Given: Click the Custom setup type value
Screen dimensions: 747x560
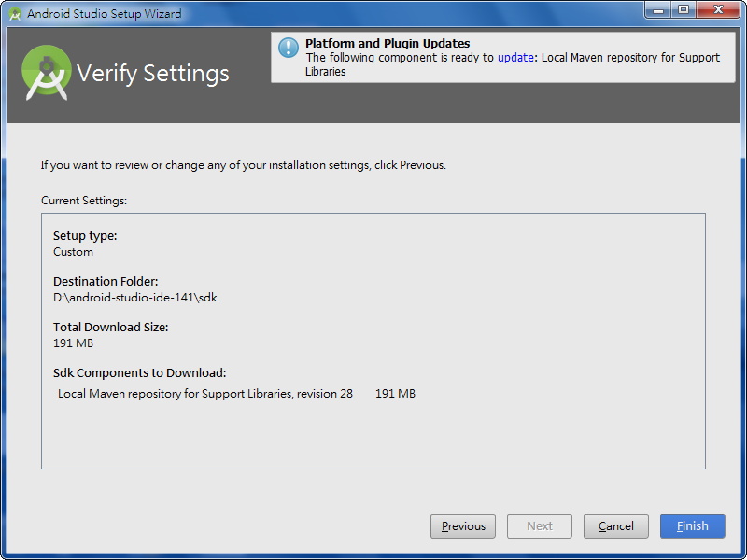Looking at the screenshot, I should pos(73,252).
